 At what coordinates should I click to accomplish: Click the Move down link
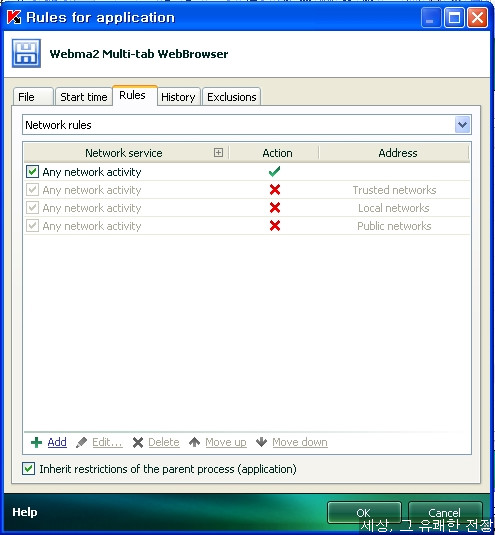pos(300,442)
